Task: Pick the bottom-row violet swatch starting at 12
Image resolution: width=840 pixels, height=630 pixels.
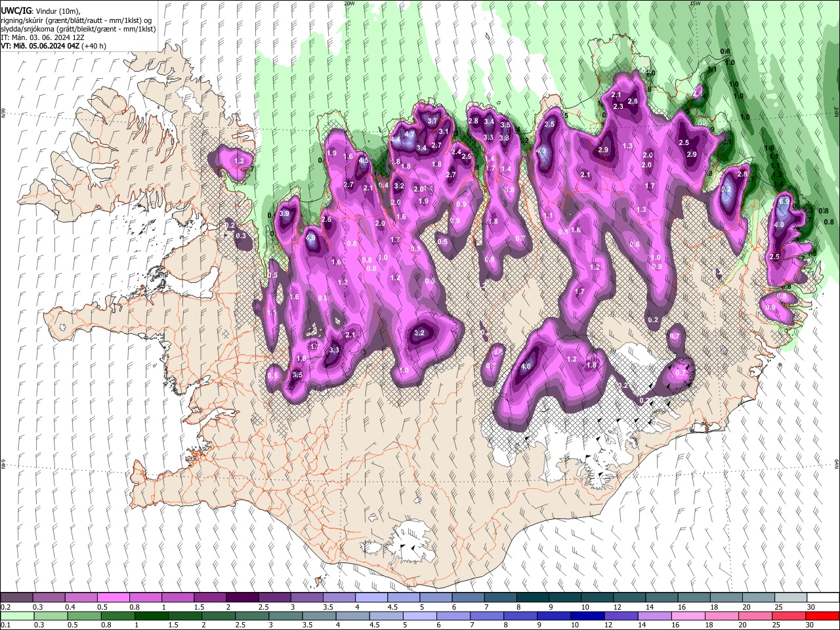Action: point(621,616)
